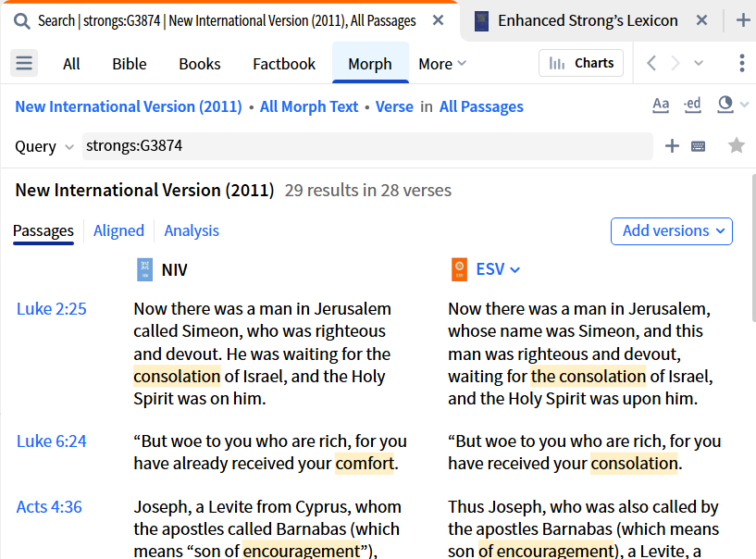Viewport: 756px width, 559px height.
Task: Change the Verse search scope link
Action: (x=394, y=106)
